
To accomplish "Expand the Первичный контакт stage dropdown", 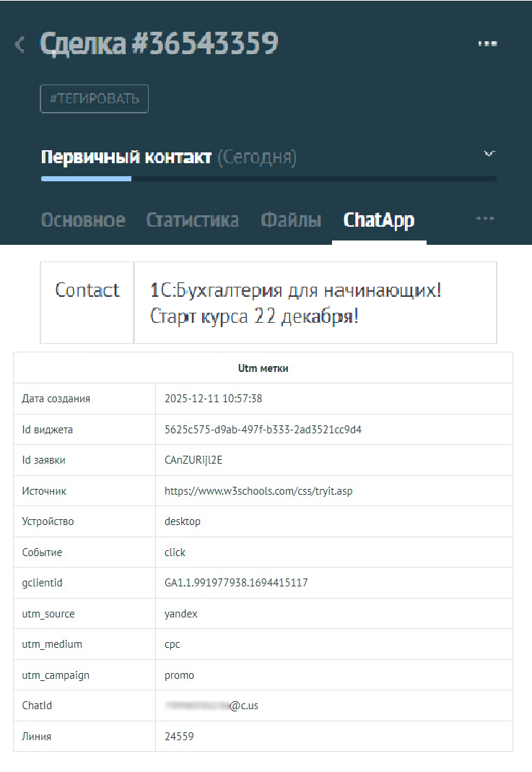I will point(489,154).
